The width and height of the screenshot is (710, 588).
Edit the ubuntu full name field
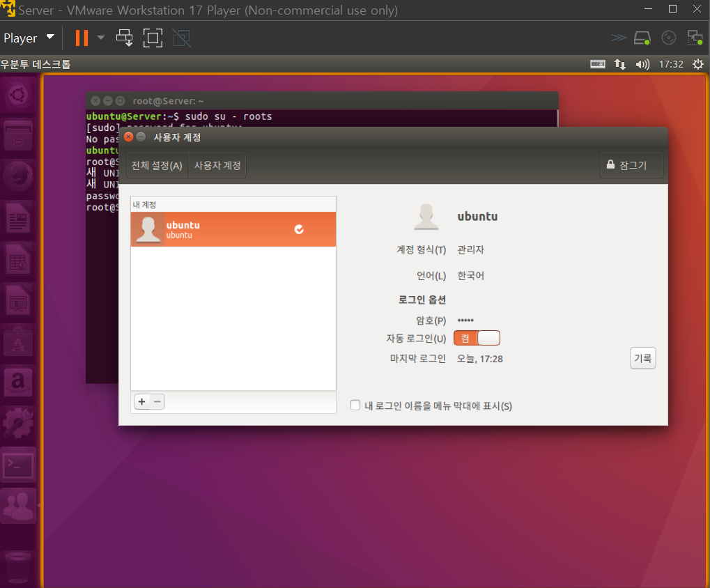pos(477,217)
